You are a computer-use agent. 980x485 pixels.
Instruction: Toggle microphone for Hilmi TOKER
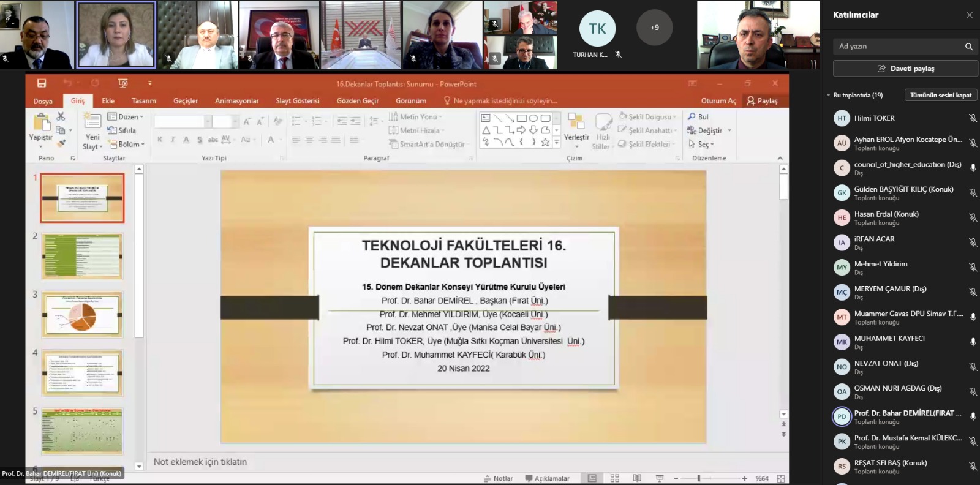coord(973,118)
